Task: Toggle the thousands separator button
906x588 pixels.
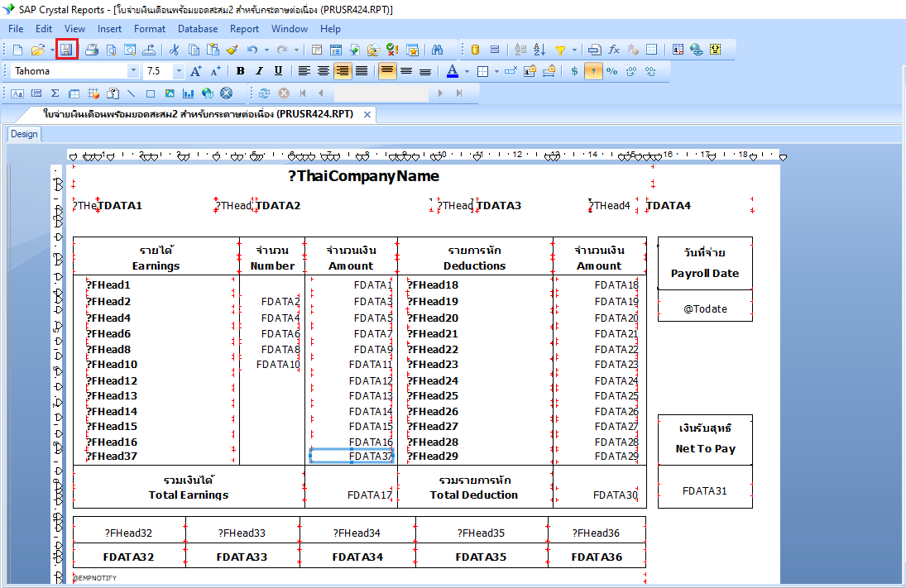Action: (593, 71)
